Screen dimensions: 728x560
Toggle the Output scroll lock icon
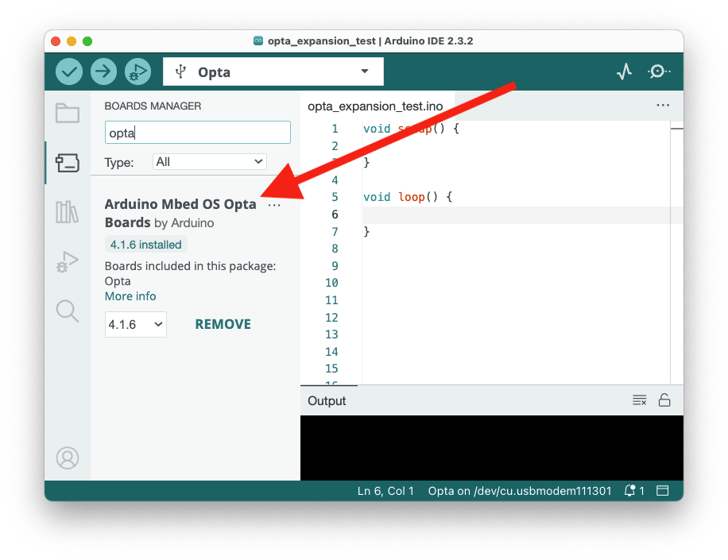pyautogui.click(x=664, y=400)
